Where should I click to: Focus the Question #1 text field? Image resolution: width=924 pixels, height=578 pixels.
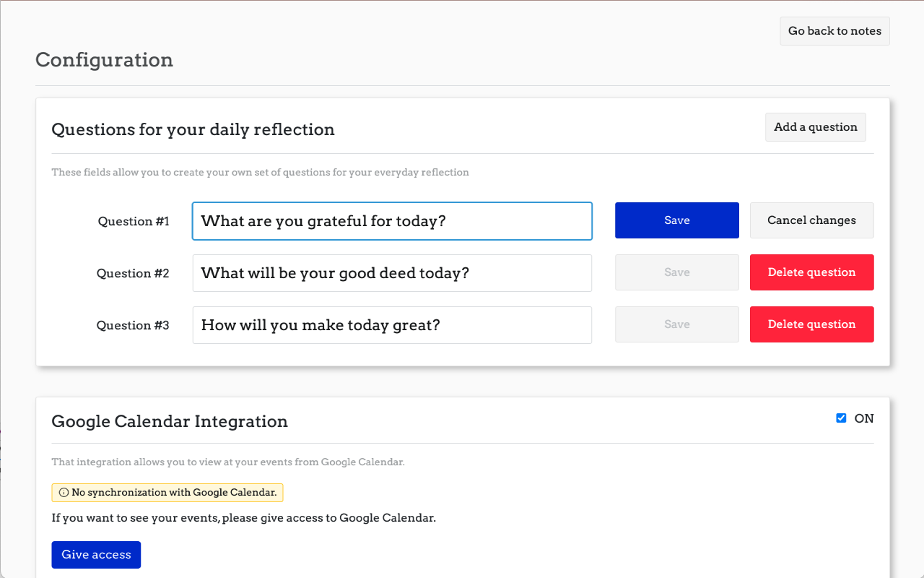pyautogui.click(x=392, y=221)
